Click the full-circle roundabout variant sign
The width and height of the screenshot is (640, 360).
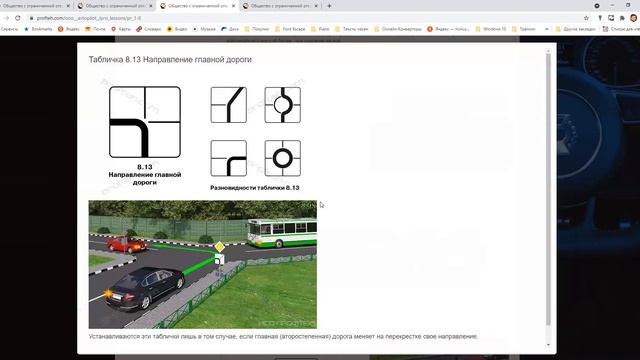click(282, 158)
